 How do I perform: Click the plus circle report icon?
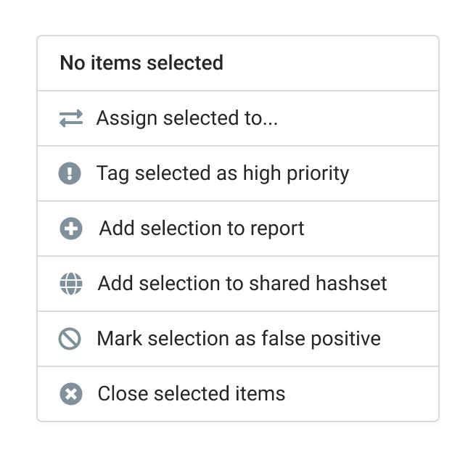coord(71,228)
